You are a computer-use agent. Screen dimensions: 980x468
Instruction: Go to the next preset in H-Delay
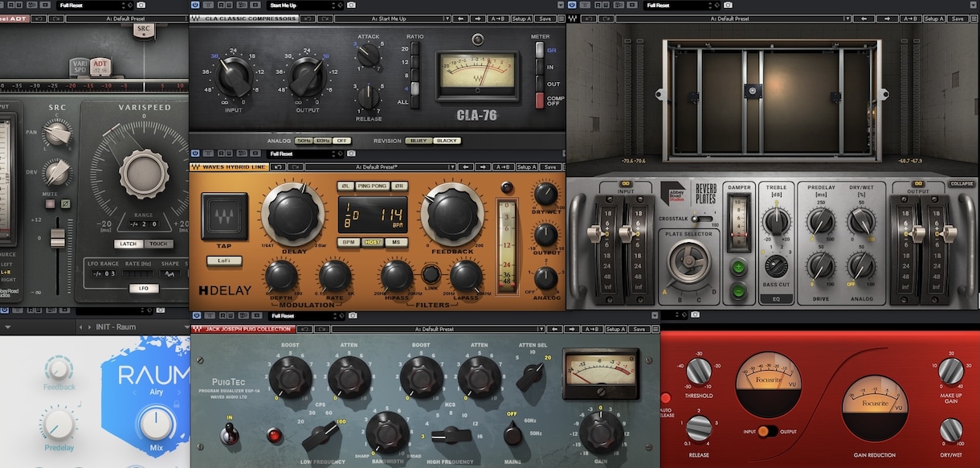[483, 166]
